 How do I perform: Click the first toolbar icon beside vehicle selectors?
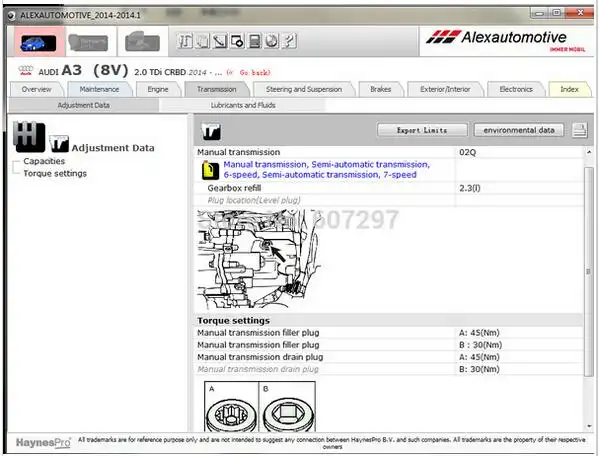click(185, 41)
